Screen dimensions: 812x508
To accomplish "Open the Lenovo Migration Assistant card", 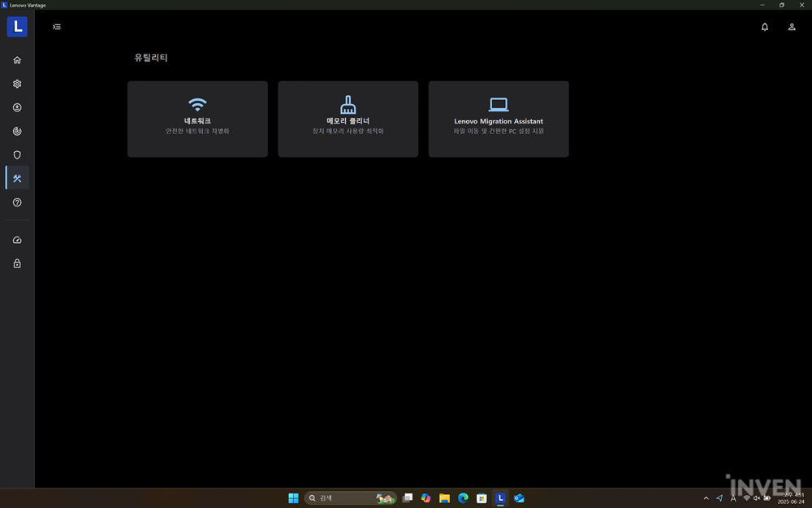I will (499, 119).
